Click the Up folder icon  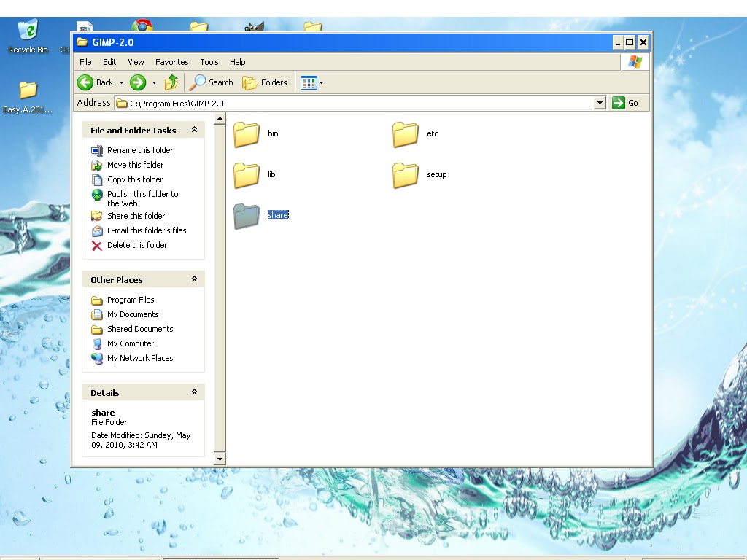[171, 82]
